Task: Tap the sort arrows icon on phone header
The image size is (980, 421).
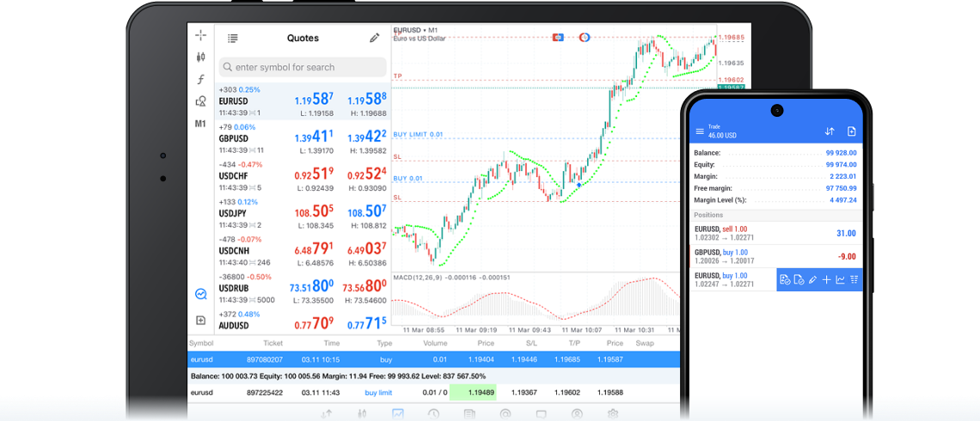Action: coord(830,131)
